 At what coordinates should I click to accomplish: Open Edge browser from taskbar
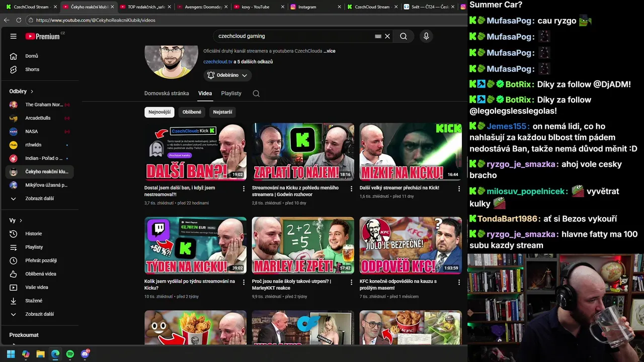(55, 354)
